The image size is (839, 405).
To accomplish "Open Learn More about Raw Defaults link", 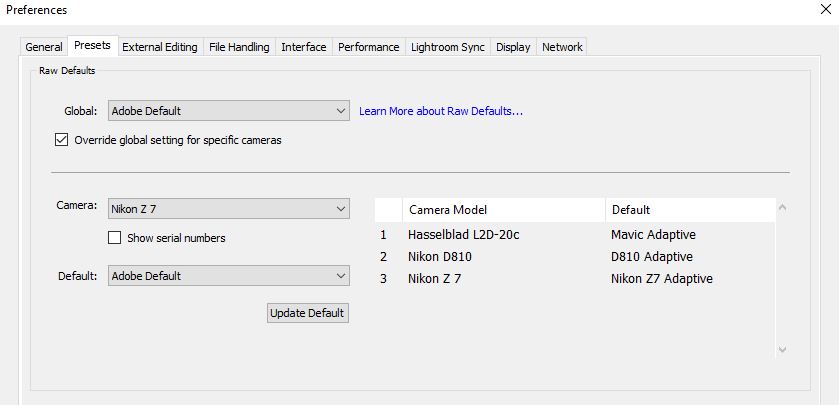I will click(441, 111).
